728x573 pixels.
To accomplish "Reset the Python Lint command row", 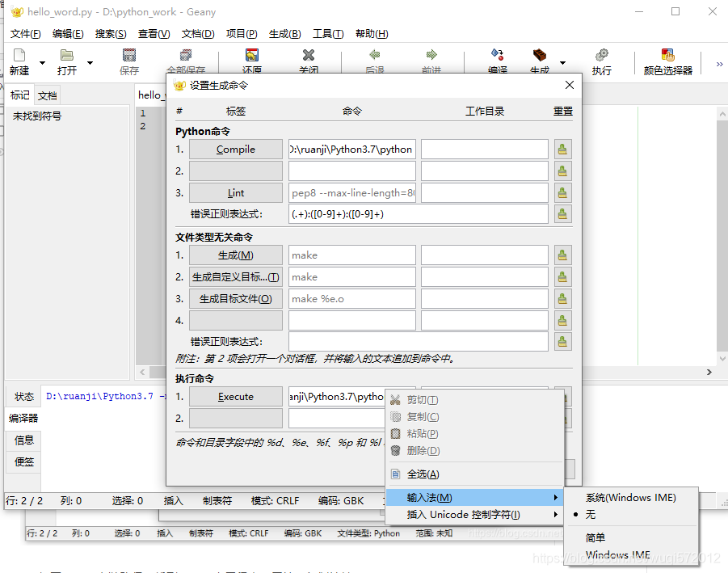I will [562, 192].
